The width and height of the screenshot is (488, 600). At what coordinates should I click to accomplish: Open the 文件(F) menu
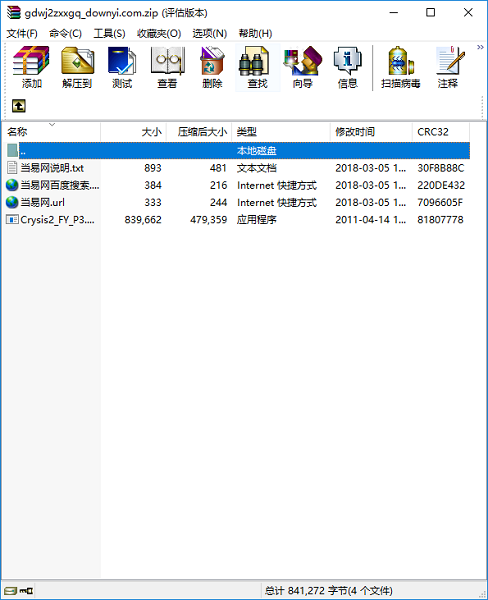tap(22, 34)
